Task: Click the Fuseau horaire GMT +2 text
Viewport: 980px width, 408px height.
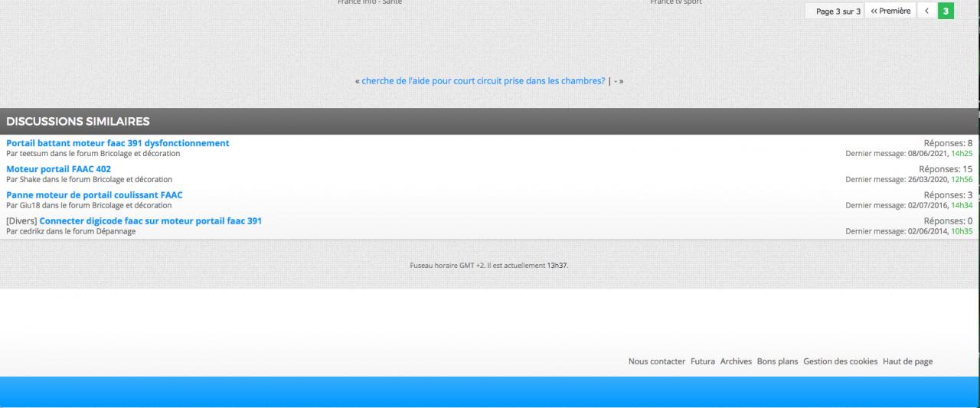Action: point(489,266)
